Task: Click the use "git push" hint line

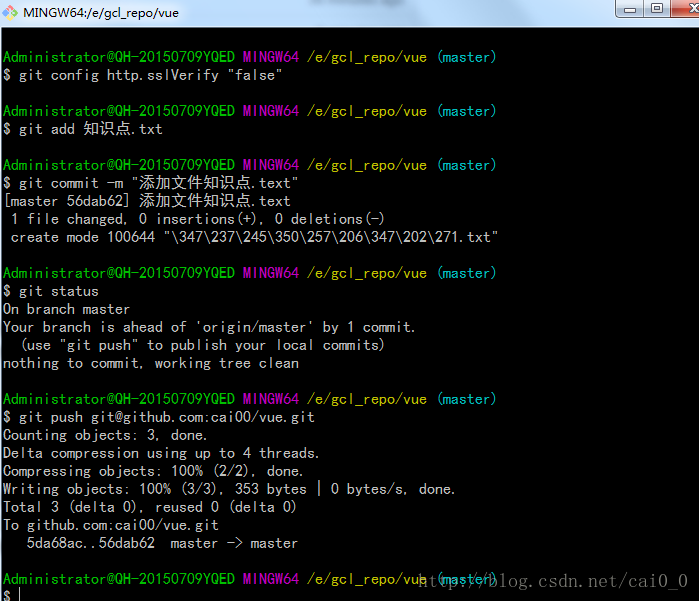Action: pyautogui.click(x=203, y=345)
